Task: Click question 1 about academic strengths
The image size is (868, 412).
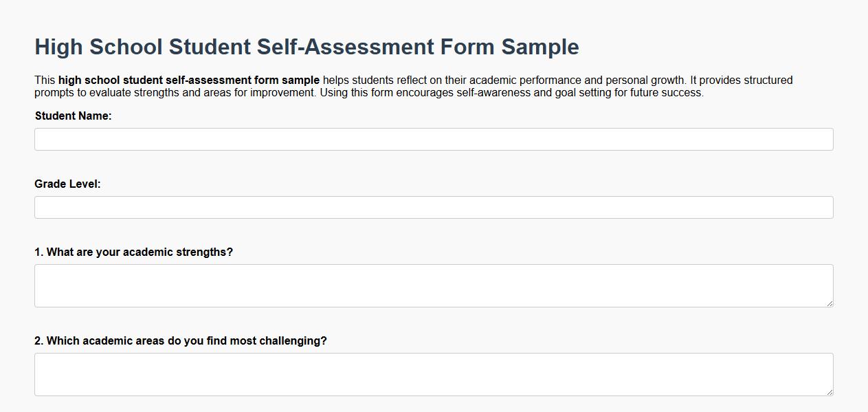Action: (x=134, y=252)
